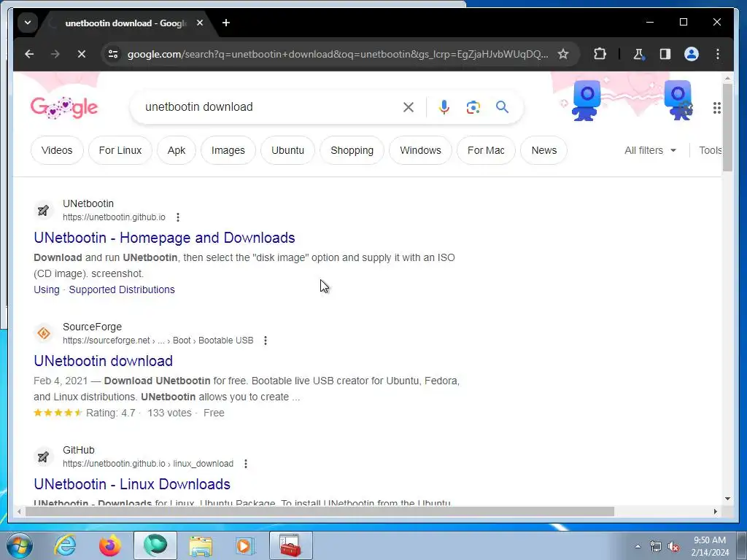Switch to Images results
Screen dimensions: 747x560
point(228,150)
